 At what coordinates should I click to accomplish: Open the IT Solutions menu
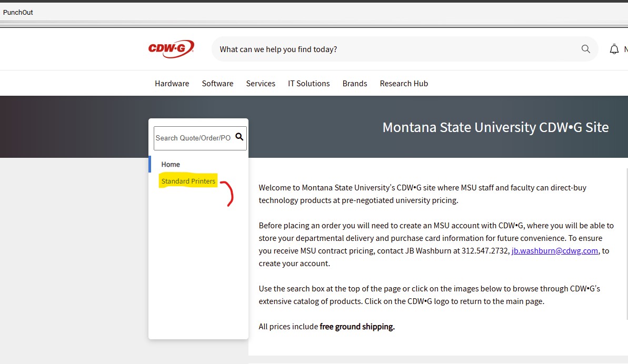[x=308, y=83]
